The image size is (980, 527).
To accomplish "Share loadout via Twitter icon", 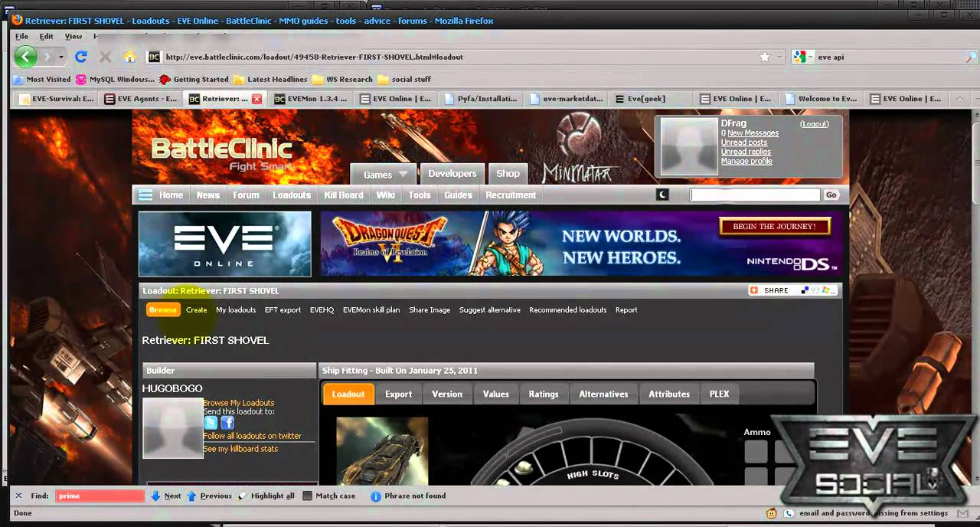I will 211,424.
